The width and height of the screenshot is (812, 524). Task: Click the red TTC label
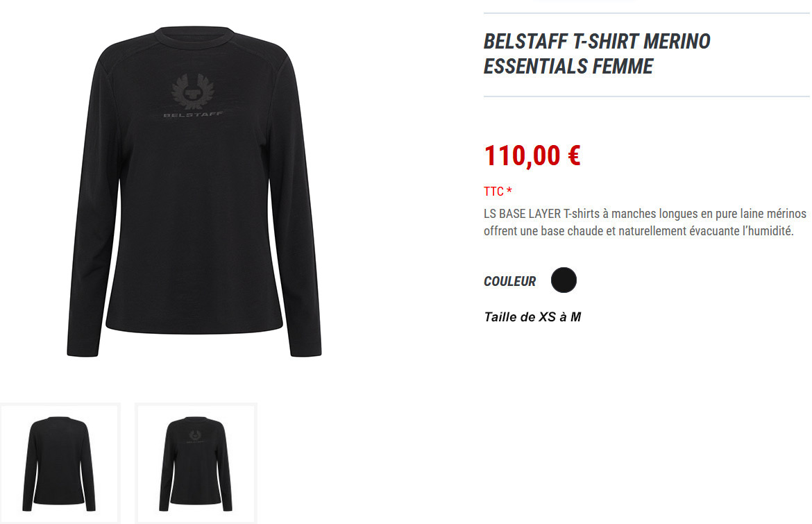click(493, 192)
